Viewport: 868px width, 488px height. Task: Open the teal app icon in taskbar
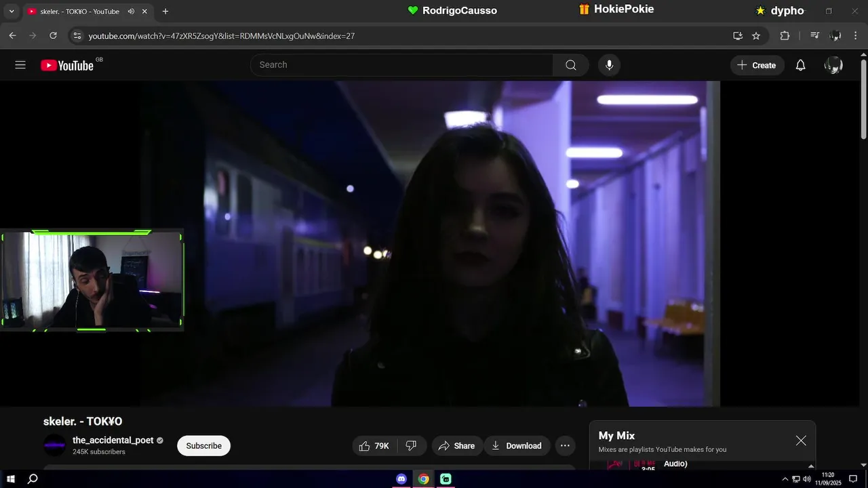[446, 479]
